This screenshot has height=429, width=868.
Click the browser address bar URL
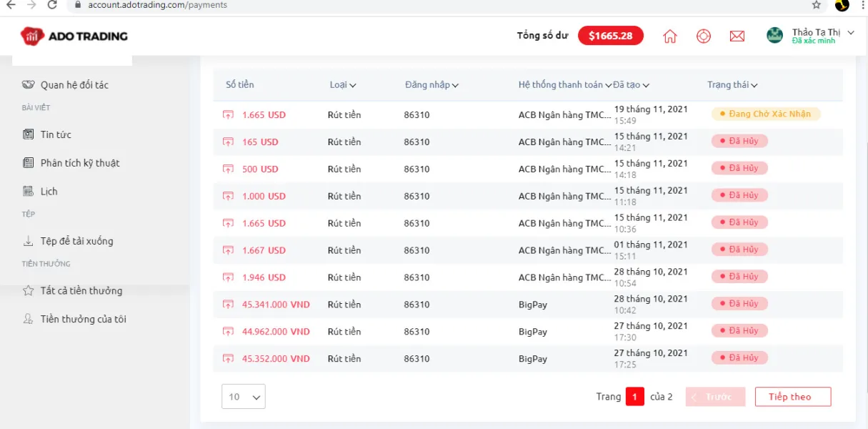click(157, 5)
